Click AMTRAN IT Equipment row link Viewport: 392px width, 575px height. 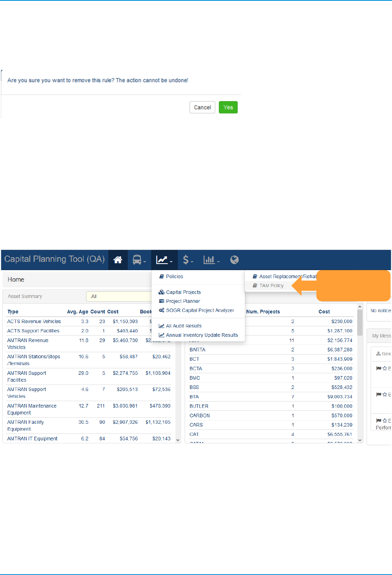pyautogui.click(x=32, y=439)
